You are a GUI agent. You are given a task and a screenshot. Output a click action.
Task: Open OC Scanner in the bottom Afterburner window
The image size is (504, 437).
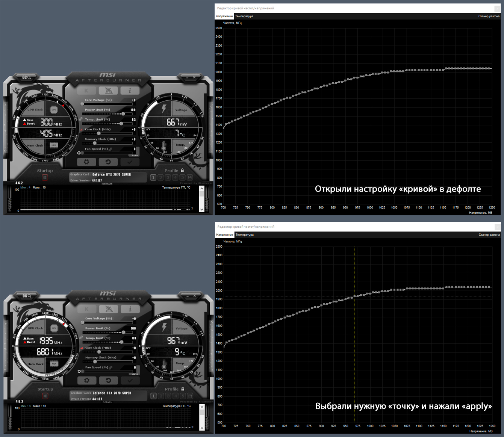26,296
